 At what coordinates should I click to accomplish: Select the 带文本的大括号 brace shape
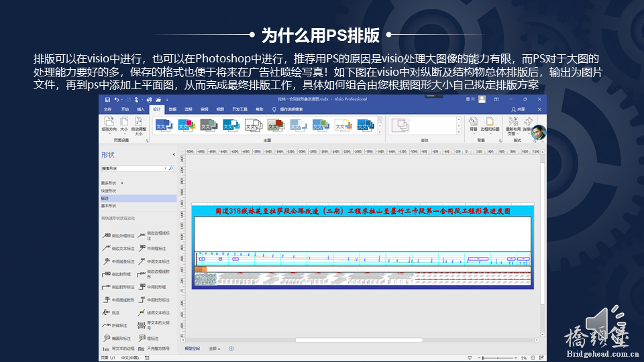[x=154, y=326]
